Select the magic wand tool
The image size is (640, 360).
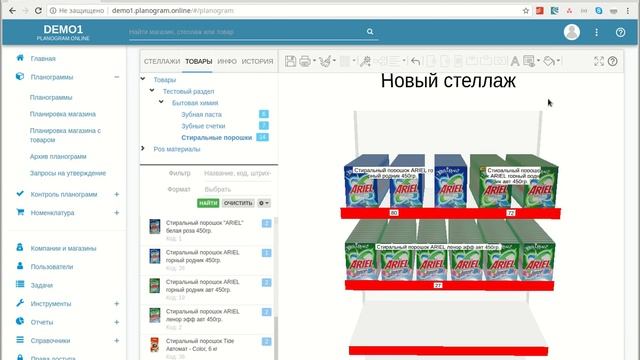pyautogui.click(x=365, y=61)
